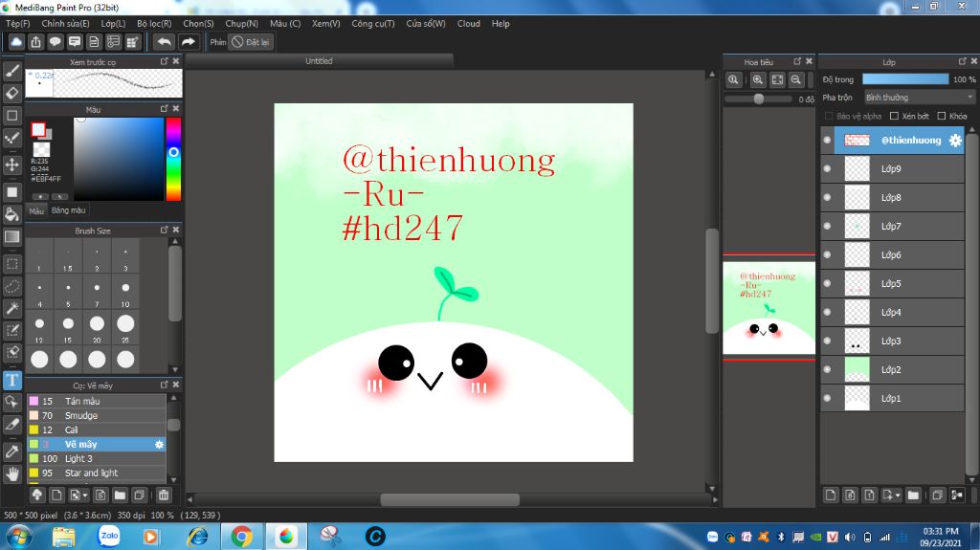The height and width of the screenshot is (550, 980).
Task: Adjust the Độ trong opacity slider
Action: pyautogui.click(x=905, y=79)
